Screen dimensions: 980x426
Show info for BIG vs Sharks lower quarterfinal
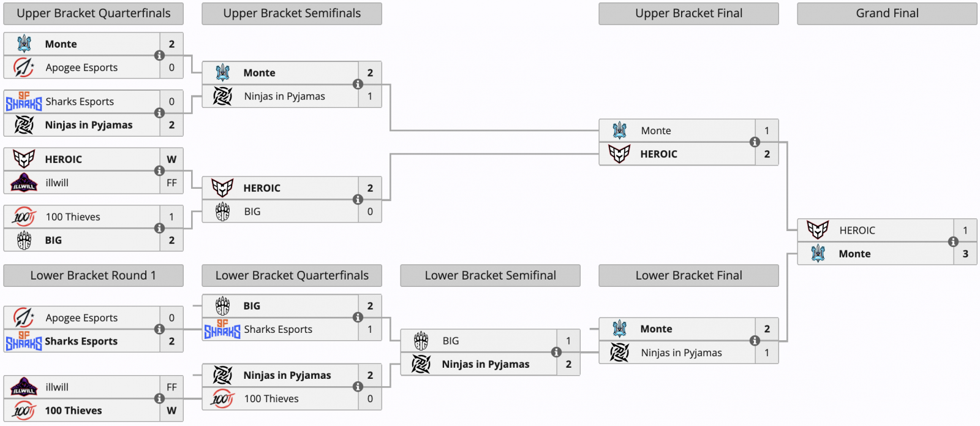pos(358,318)
